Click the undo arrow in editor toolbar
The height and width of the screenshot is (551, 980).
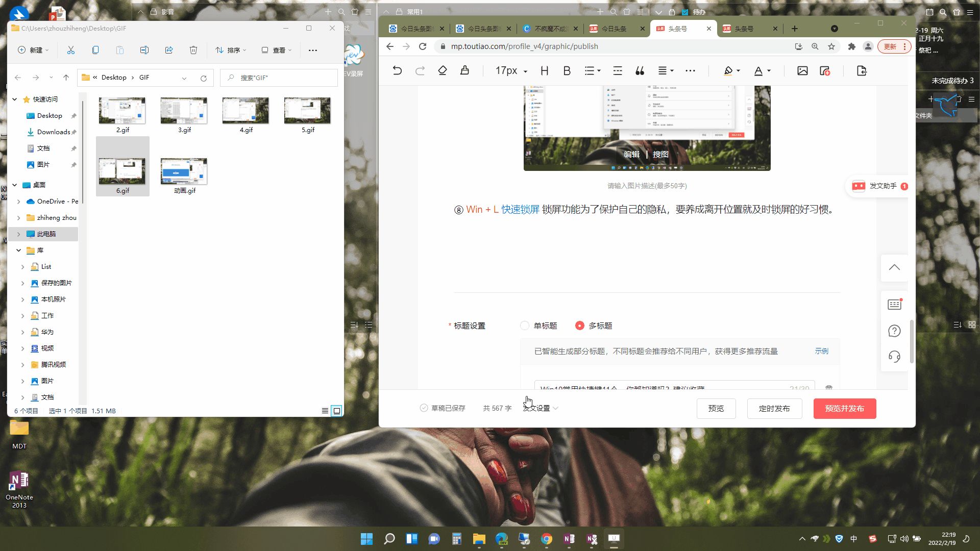397,71
